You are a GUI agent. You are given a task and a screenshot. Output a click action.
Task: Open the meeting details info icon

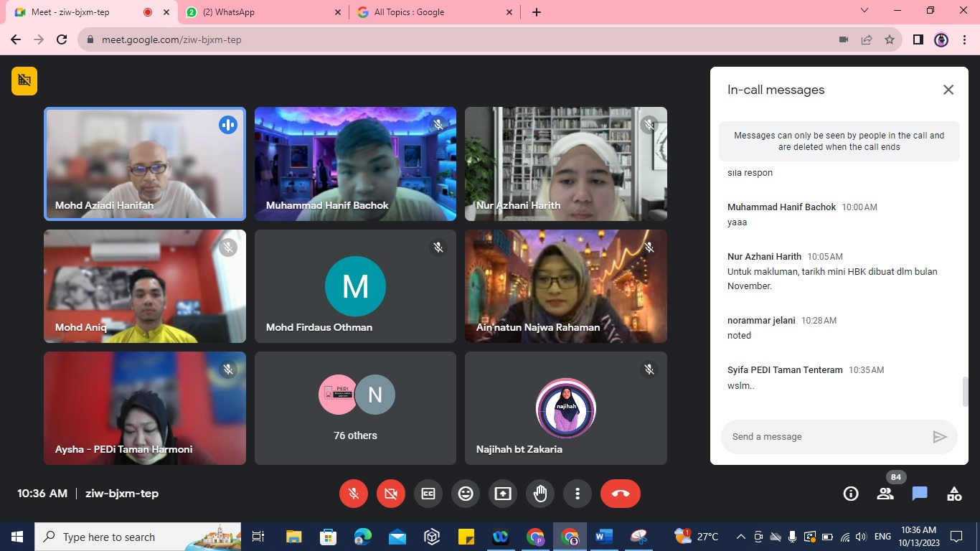(x=851, y=494)
